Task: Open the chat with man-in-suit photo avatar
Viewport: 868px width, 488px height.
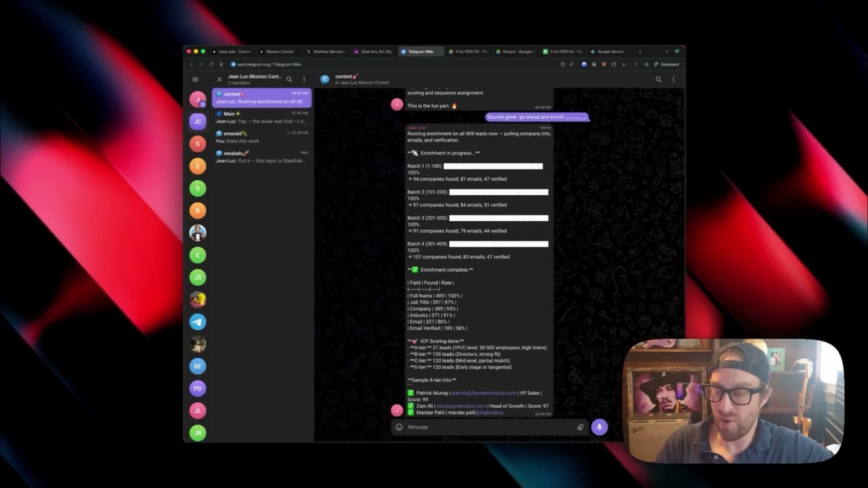Action: [x=198, y=233]
